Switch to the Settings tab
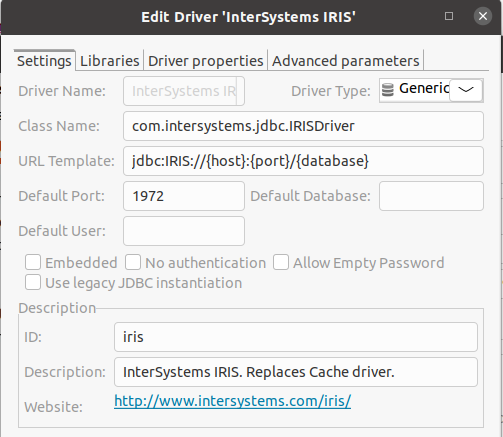Viewport: 503px width, 437px height. (x=44, y=61)
